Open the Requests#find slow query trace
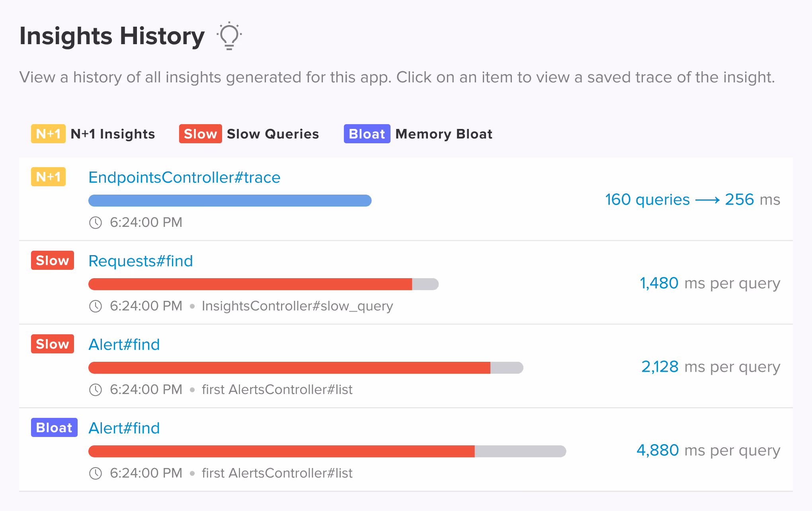This screenshot has height=511, width=812. tap(140, 261)
